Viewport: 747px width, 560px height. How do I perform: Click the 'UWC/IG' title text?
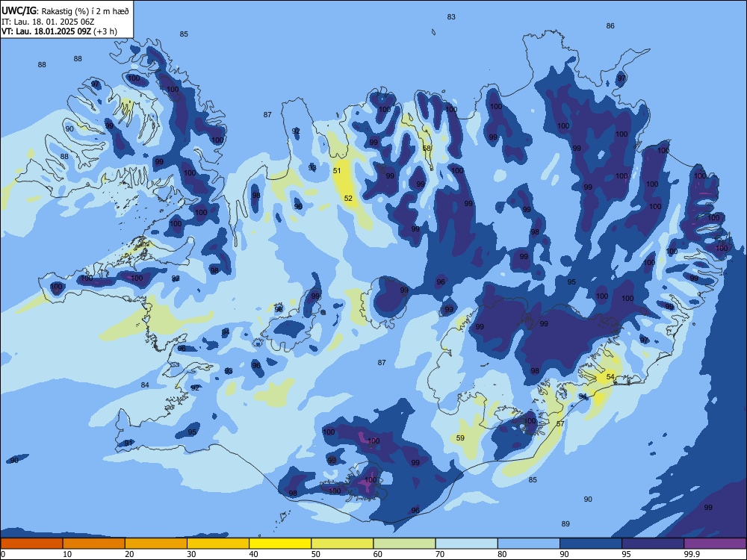[x=19, y=11]
